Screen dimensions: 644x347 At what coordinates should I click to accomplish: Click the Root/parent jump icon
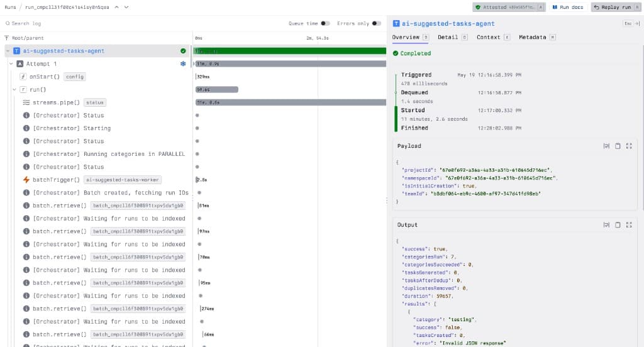pos(6,38)
